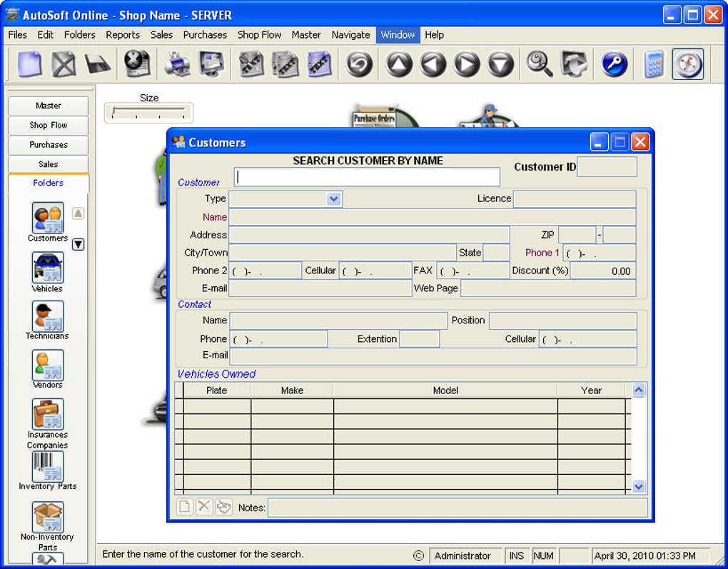The image size is (728, 569).
Task: Switch to the Purchases sidebar panel
Action: pyautogui.click(x=49, y=145)
